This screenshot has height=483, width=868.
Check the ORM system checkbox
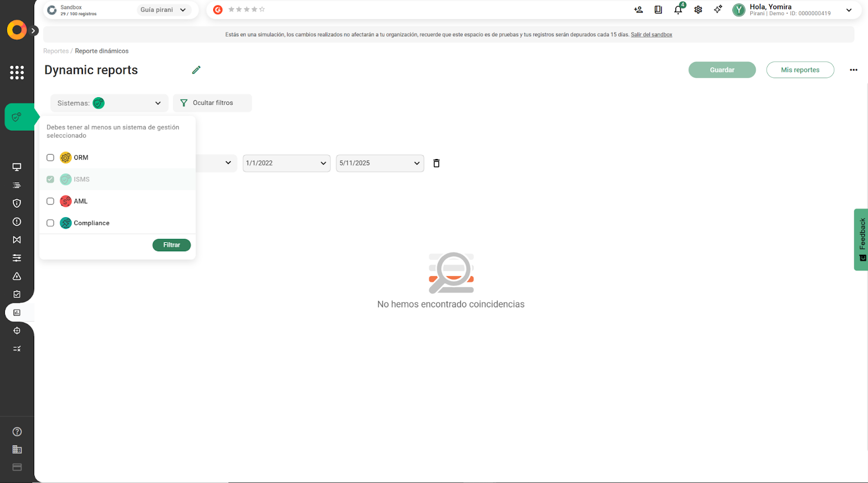(x=50, y=157)
